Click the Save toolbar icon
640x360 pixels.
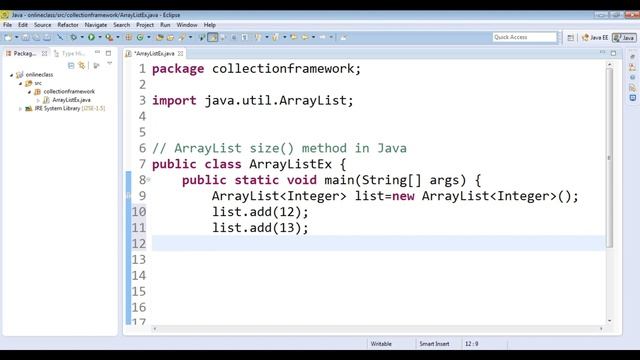(25, 37)
